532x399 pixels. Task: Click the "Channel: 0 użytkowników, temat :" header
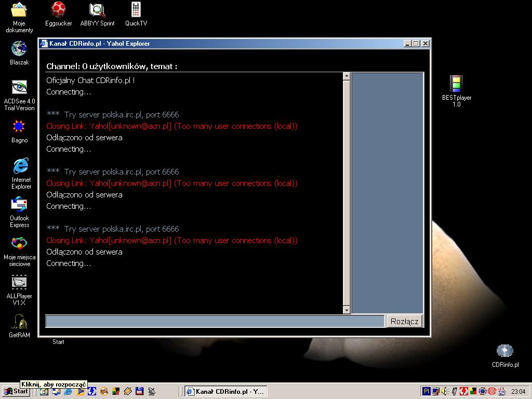click(112, 66)
